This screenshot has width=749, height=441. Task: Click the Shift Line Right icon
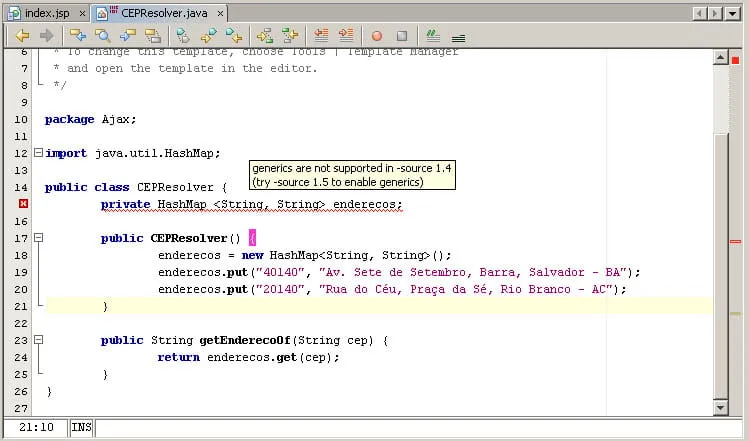click(x=346, y=35)
